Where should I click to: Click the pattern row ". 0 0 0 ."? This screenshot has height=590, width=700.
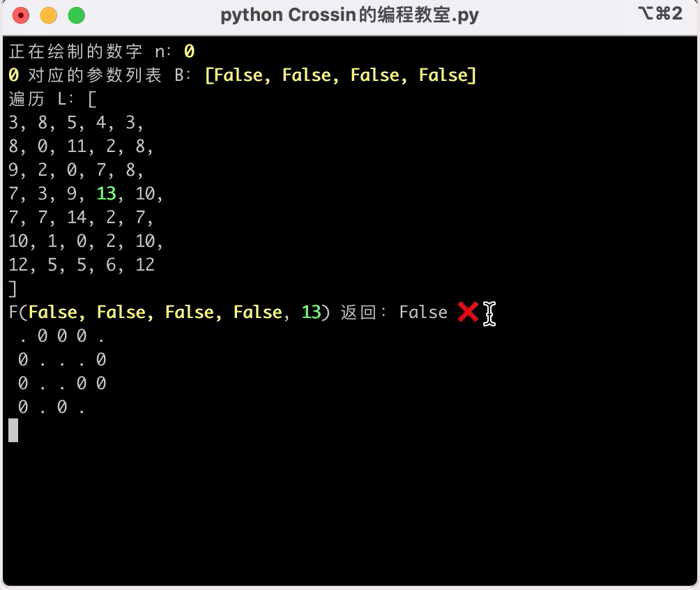click(x=62, y=336)
